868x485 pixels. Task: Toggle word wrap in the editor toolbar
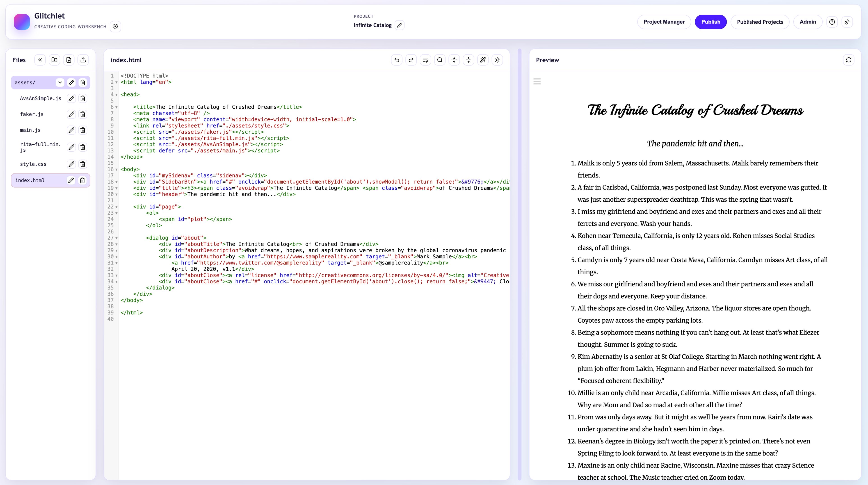pyautogui.click(x=426, y=60)
